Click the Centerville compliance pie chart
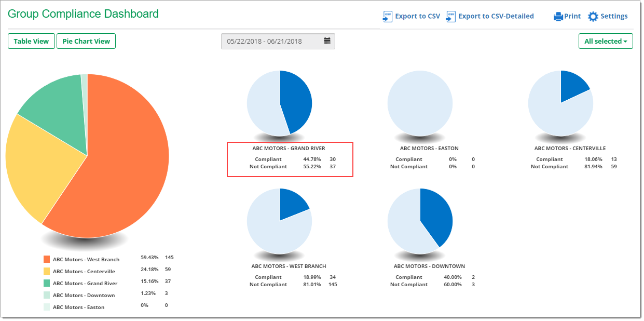Image resolution: width=644 pixels, height=321 pixels. pos(560,103)
